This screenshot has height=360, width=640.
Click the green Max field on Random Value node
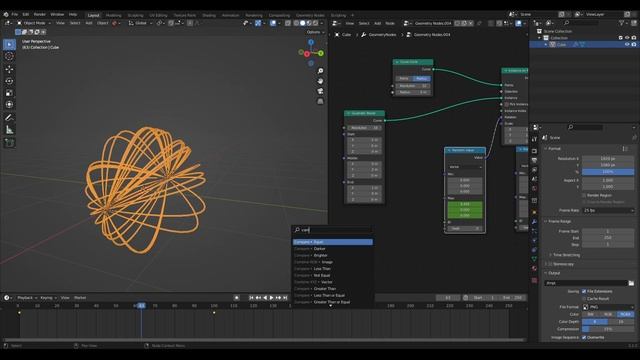tap(465, 210)
